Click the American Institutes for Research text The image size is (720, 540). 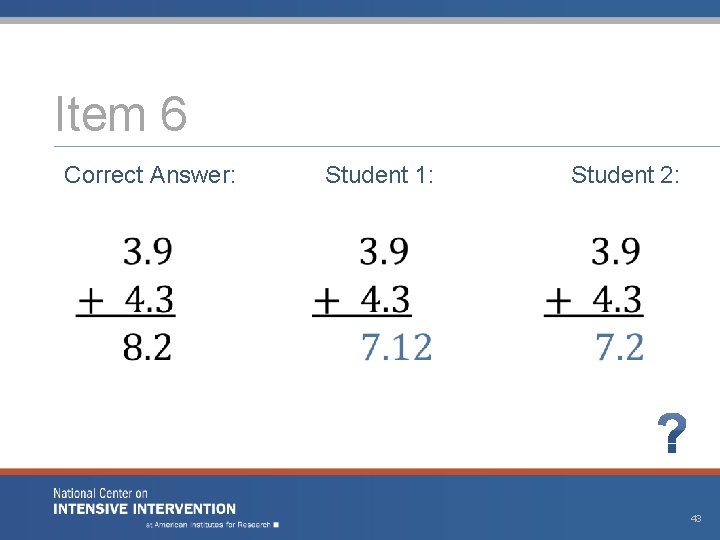208,525
